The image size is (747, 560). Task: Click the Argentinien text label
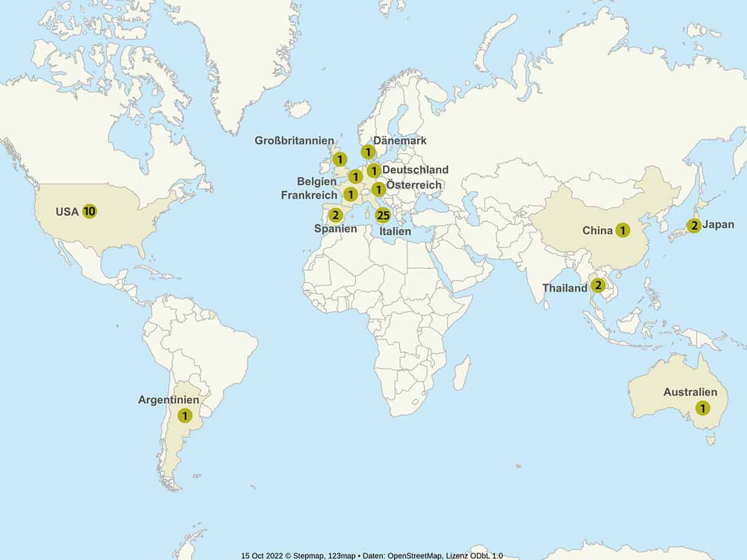[x=169, y=400]
